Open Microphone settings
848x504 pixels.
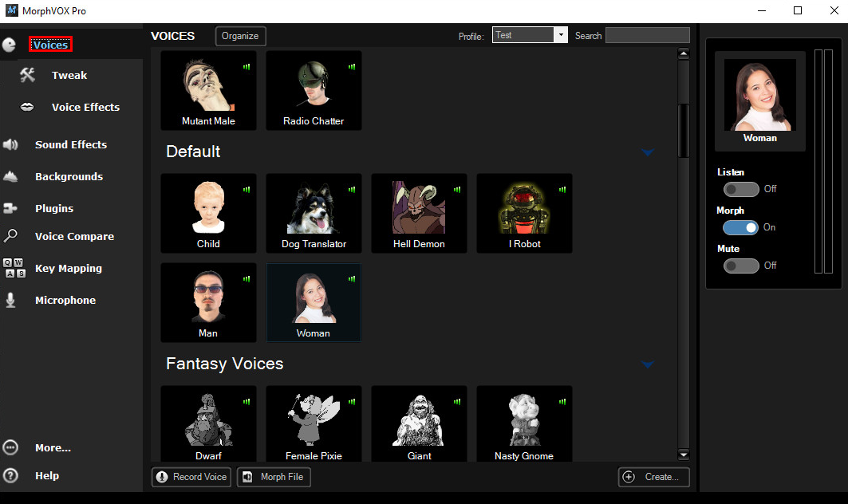point(65,300)
